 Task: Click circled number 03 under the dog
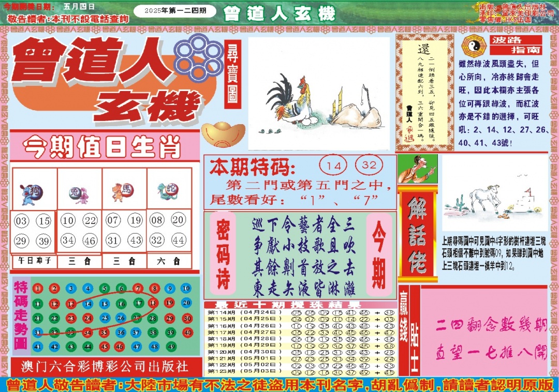22,222
